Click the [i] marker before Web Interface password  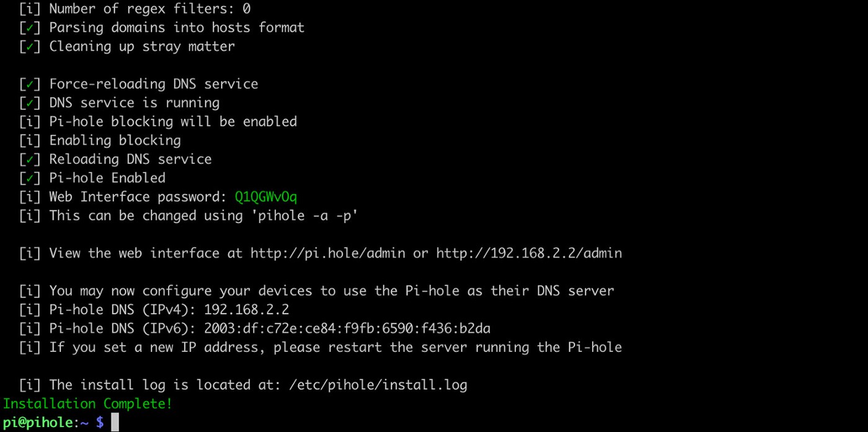30,197
